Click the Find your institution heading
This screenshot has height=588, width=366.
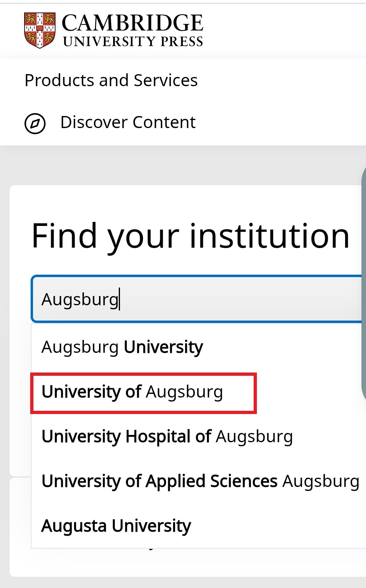click(190, 236)
